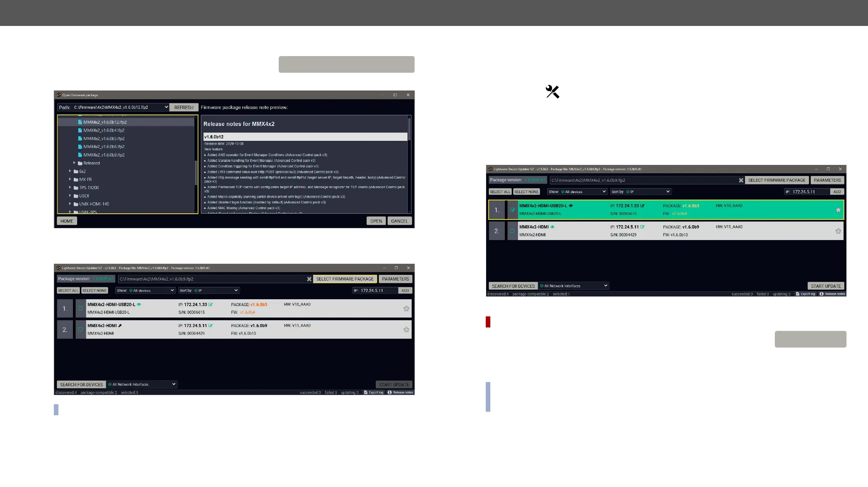Viewport: 868px width, 487px height.
Task: Select file MMX4x2_v1.6.0b12.lfp2 in the tree
Action: [x=105, y=122]
